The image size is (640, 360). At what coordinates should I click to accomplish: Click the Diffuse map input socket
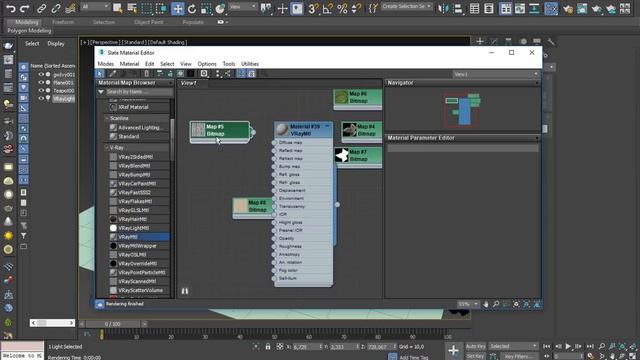point(274,143)
